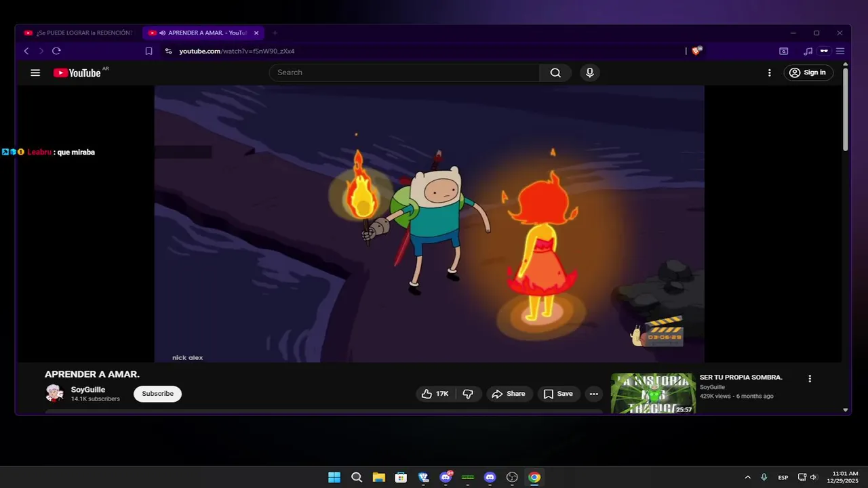868x488 pixels.
Task: Click the 'APRENDER A AMAR.' video title
Action: tap(92, 374)
